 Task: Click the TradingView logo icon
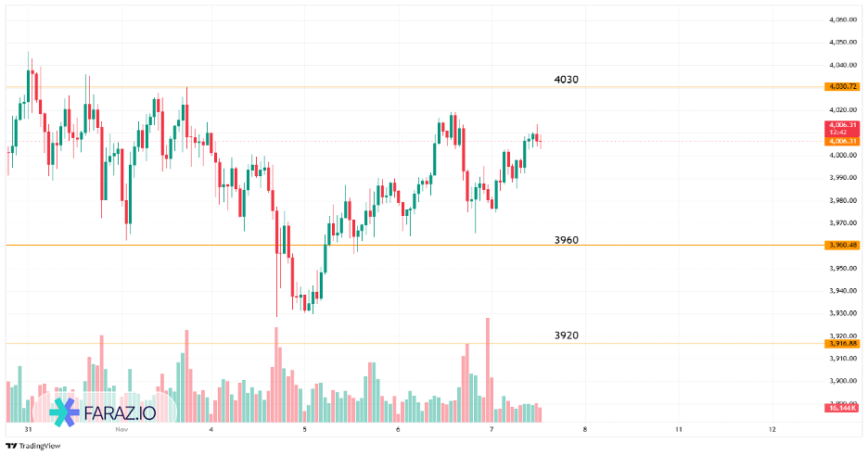coord(11,446)
